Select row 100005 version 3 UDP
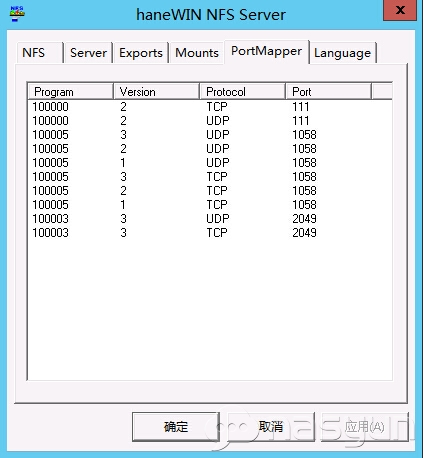This screenshot has width=423, height=458. coord(210,135)
